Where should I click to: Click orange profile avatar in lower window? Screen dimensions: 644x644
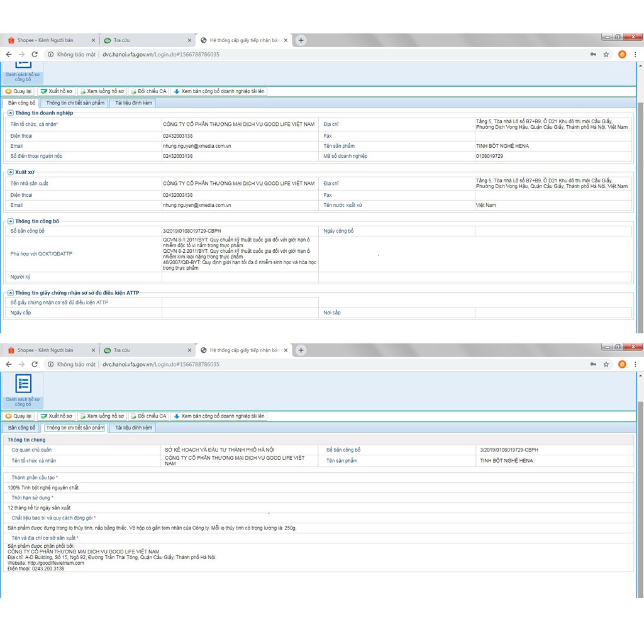(x=622, y=364)
